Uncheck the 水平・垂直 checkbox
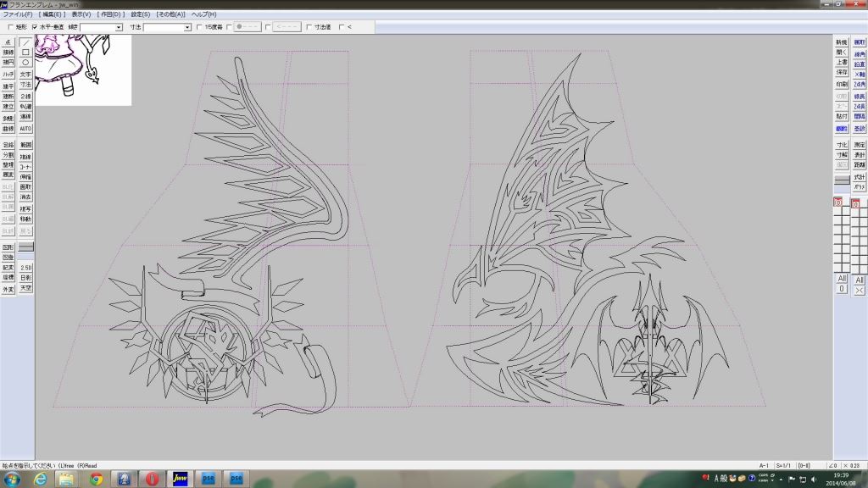 coord(34,26)
